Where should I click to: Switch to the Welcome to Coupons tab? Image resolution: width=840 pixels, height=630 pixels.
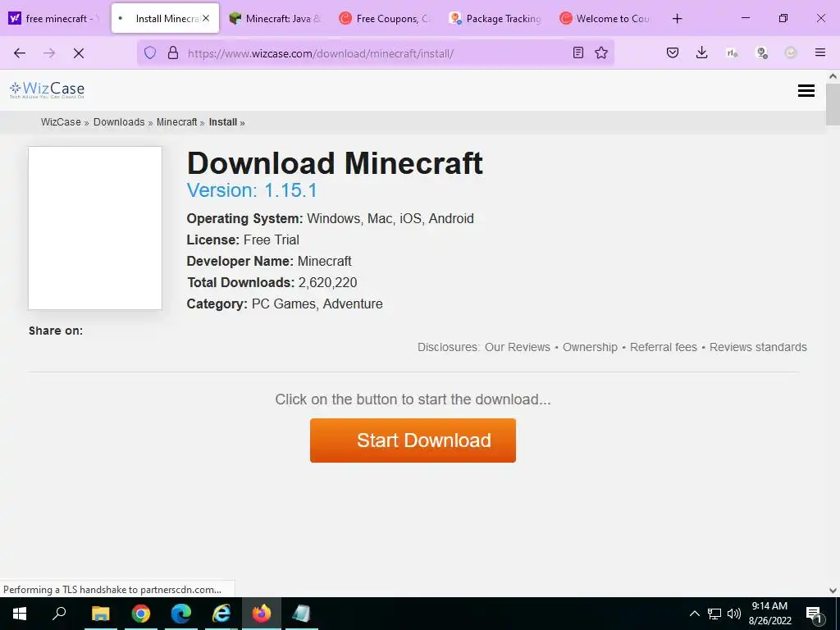(605, 18)
